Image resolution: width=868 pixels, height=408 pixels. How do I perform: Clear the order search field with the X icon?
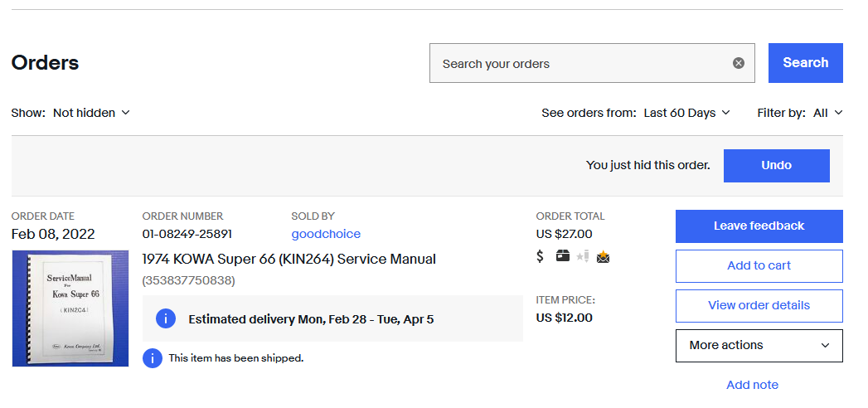[739, 63]
